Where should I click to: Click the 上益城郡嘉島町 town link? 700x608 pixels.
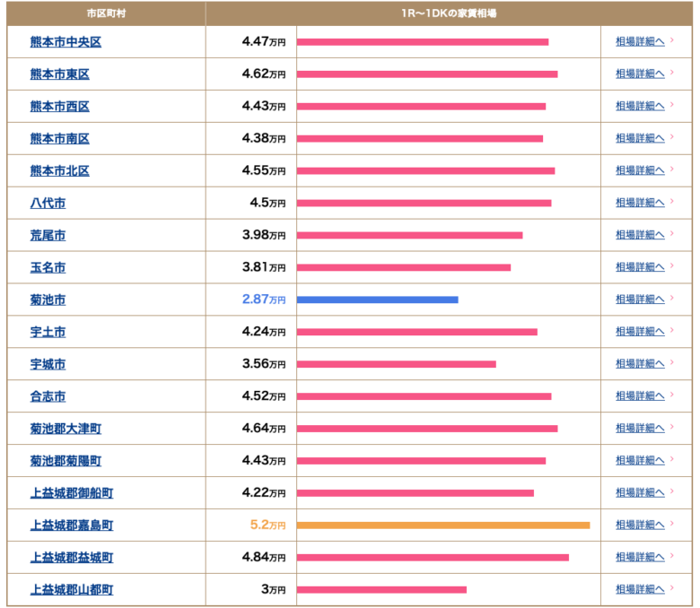[72, 525]
